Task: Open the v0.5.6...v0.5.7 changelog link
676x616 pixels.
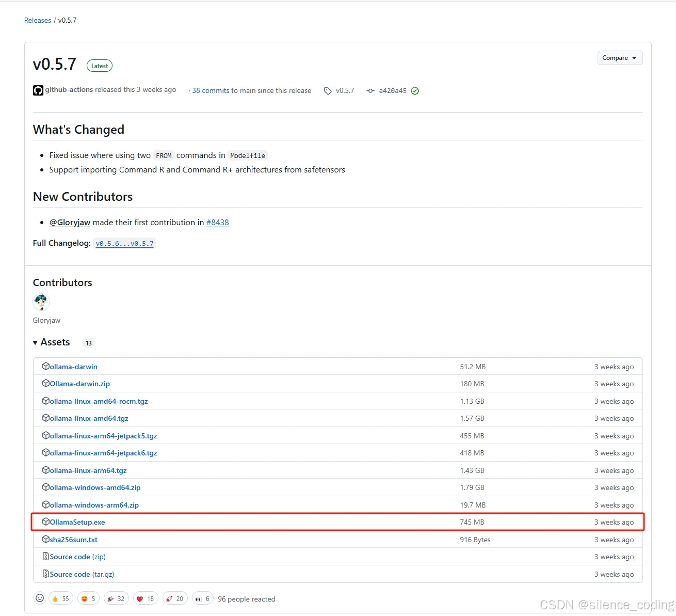Action: (125, 243)
